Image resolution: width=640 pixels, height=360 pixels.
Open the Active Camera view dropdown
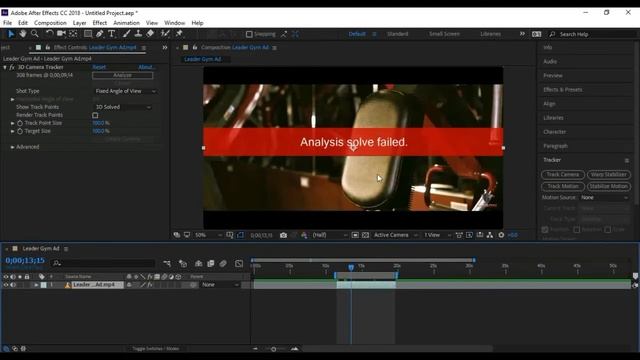click(396, 235)
